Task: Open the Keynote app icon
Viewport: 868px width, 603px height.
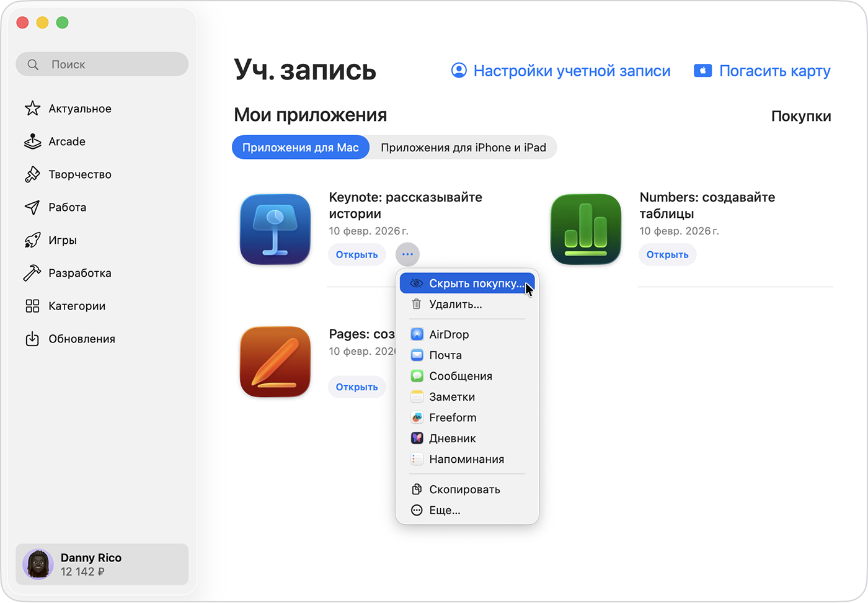Action: (x=275, y=230)
